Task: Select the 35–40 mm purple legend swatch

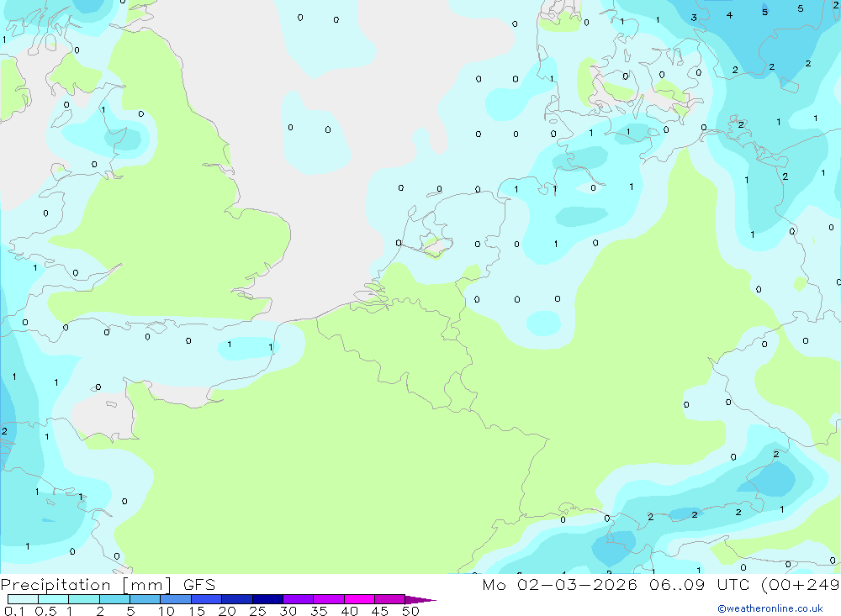Action: click(329, 599)
